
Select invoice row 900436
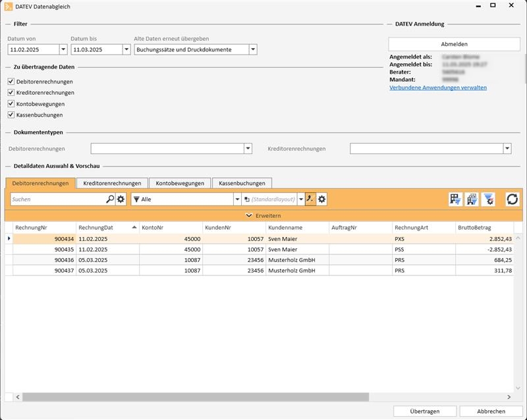pyautogui.click(x=260, y=260)
